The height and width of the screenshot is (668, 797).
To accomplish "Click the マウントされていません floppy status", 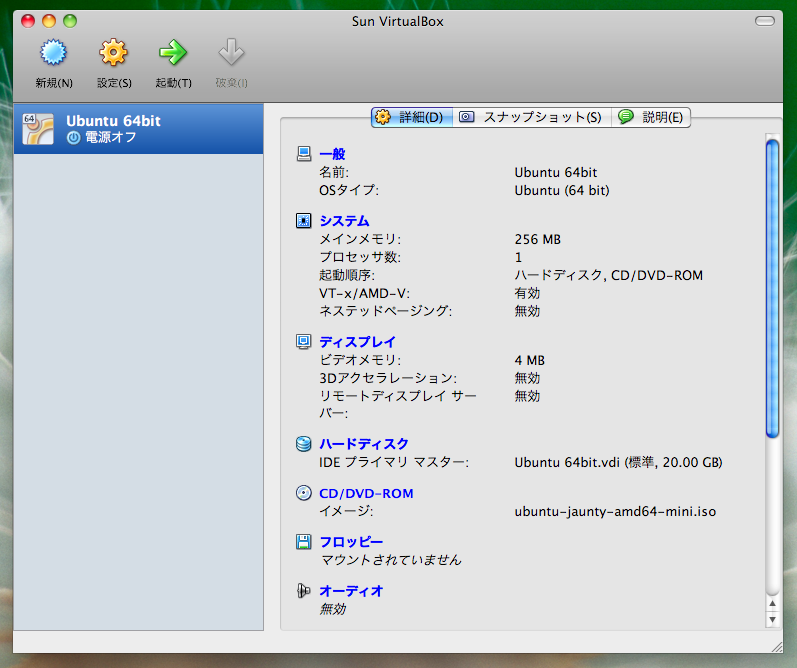I will tap(391, 560).
